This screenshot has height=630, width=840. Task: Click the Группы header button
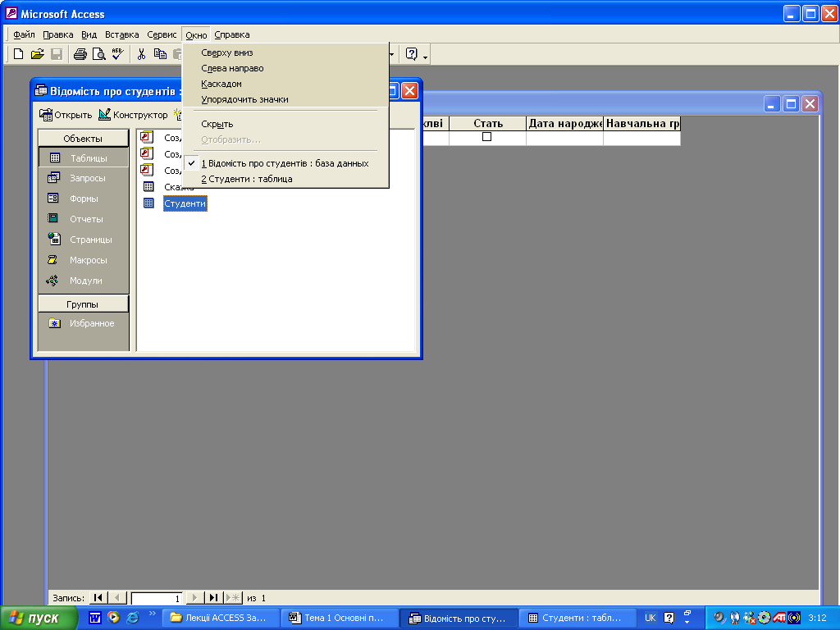[84, 304]
